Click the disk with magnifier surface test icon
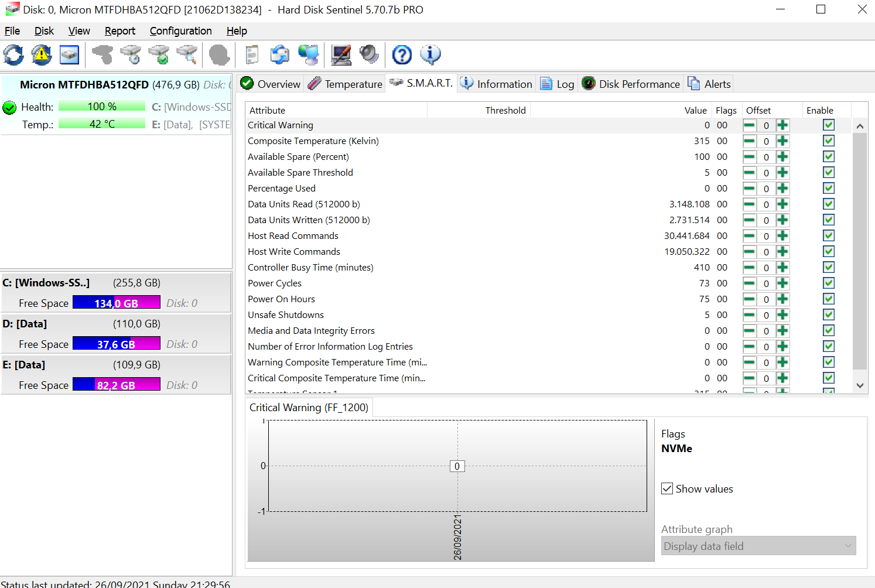The width and height of the screenshot is (875, 588). 187,55
